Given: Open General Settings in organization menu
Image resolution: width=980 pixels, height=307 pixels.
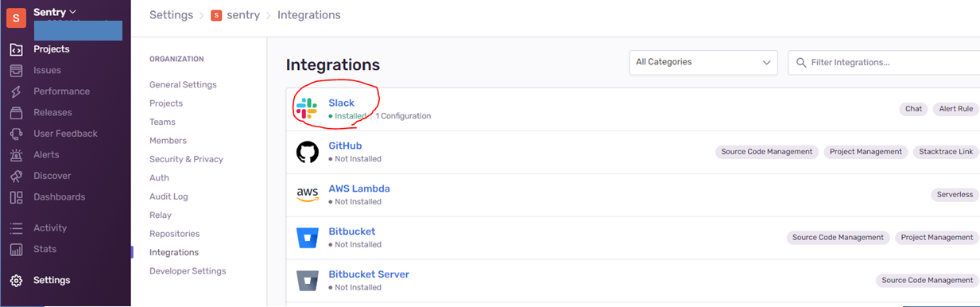Looking at the screenshot, I should 183,84.
